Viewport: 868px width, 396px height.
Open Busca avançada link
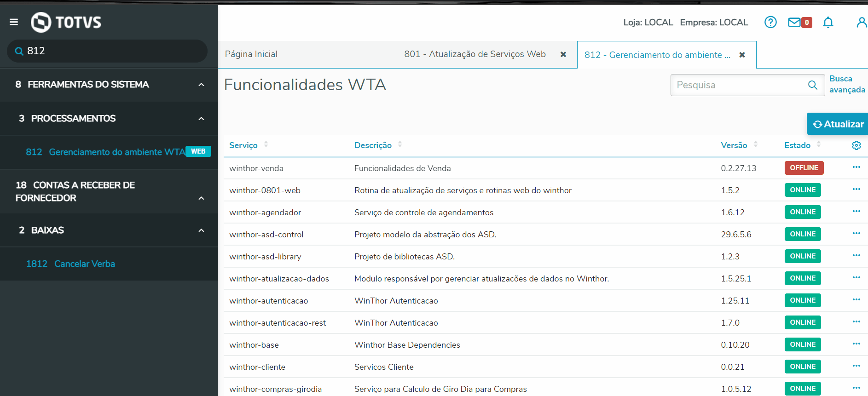[847, 84]
